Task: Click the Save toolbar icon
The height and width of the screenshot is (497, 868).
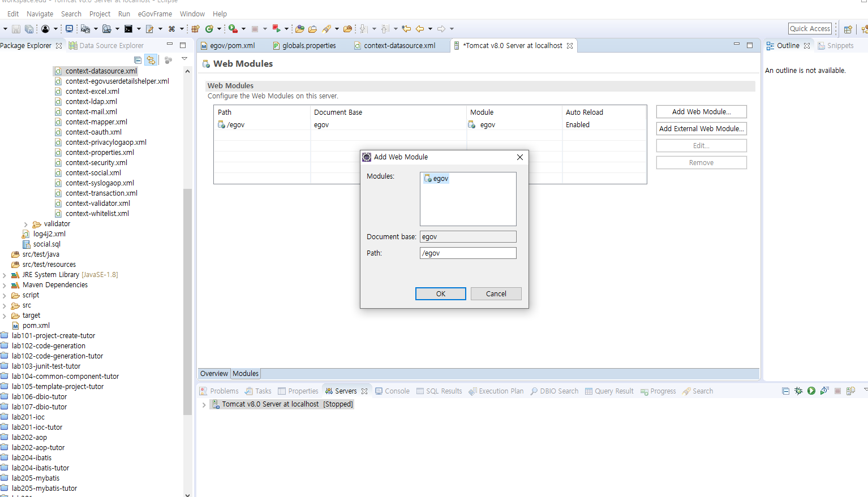Action: point(16,29)
